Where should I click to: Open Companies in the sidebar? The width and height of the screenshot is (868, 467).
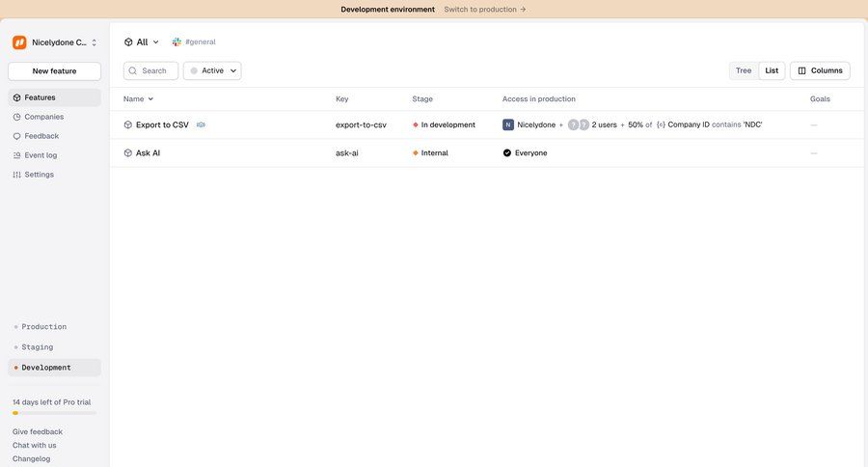tap(54, 117)
